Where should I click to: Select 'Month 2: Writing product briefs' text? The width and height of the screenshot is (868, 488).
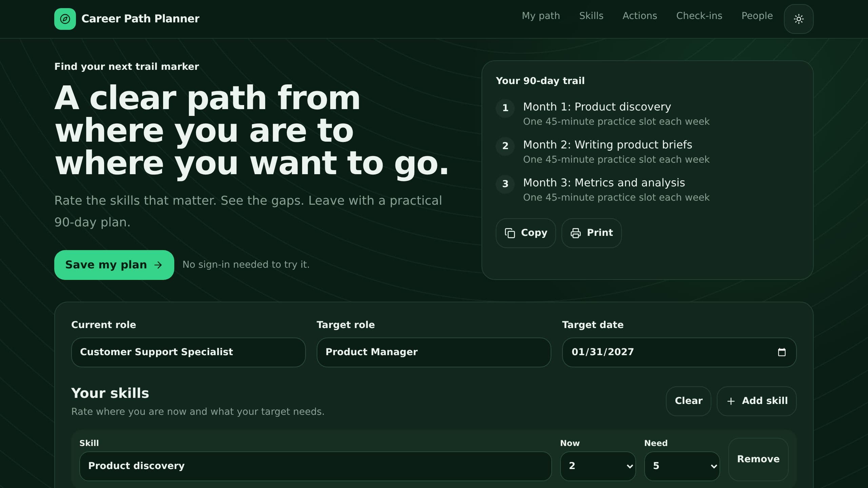(608, 145)
